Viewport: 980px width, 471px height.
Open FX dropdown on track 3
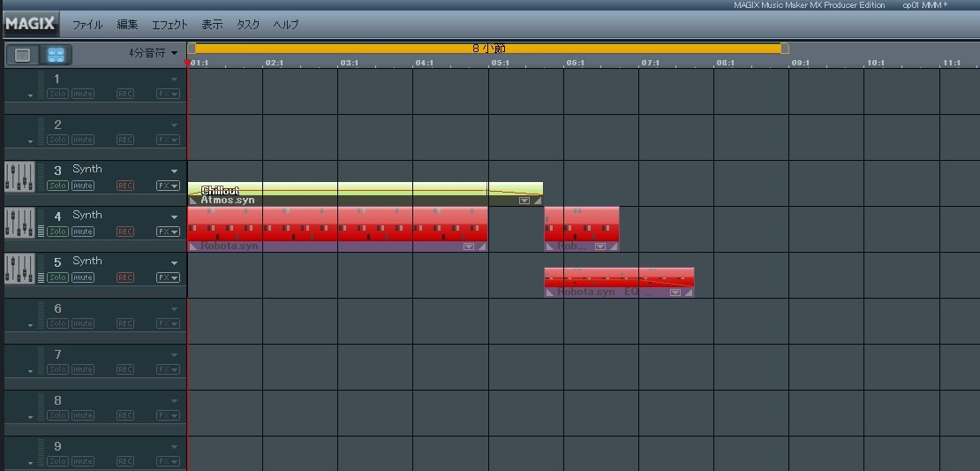(x=168, y=186)
